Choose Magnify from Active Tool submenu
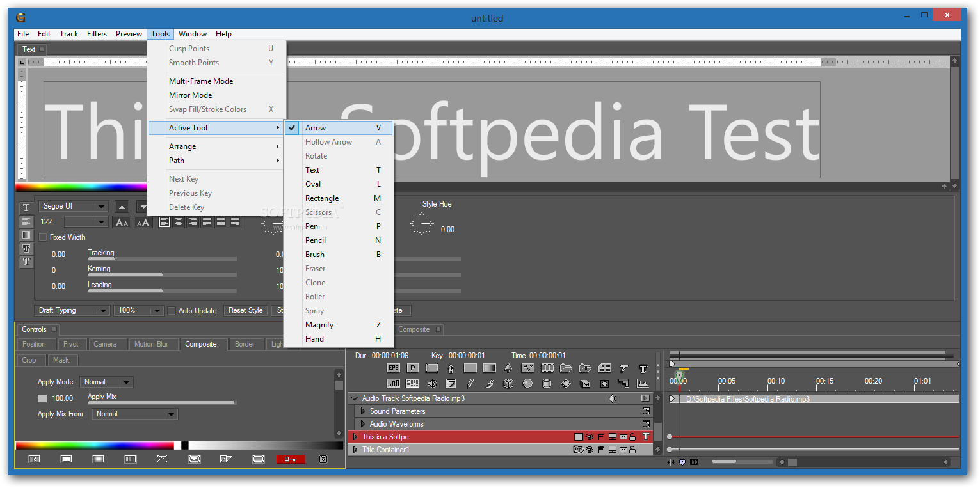 (x=338, y=325)
